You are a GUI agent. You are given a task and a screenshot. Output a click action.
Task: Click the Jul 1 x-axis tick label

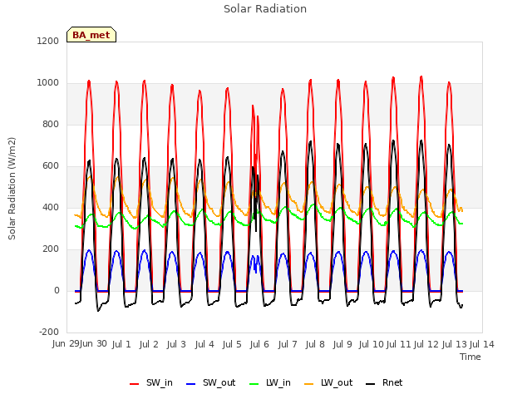[121, 344]
